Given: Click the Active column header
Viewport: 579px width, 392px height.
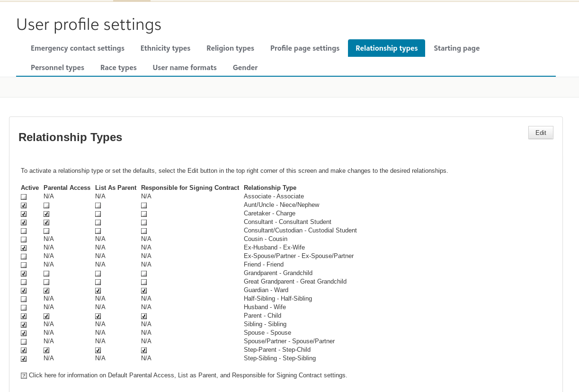Looking at the screenshot, I should 30,188.
